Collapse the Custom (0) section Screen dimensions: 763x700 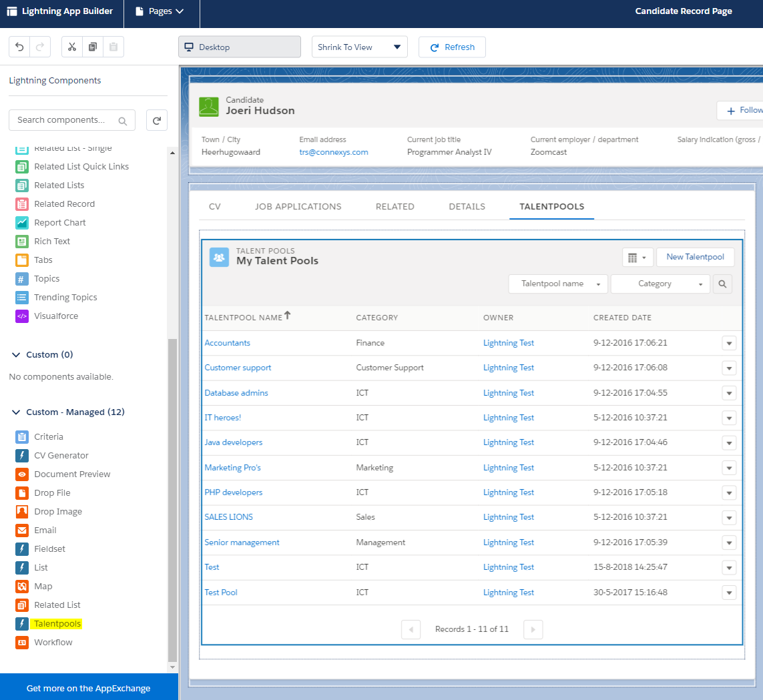(16, 355)
